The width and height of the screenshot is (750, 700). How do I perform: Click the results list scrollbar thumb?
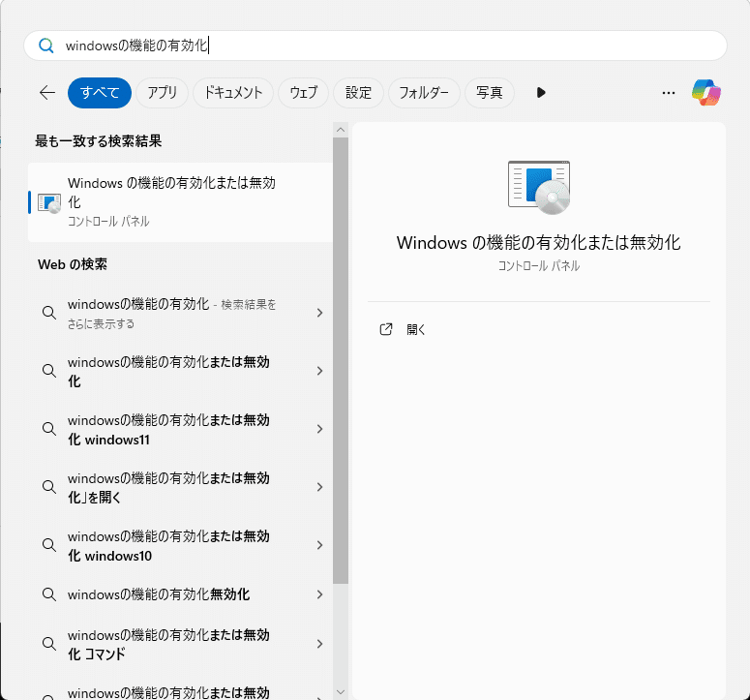(341, 361)
